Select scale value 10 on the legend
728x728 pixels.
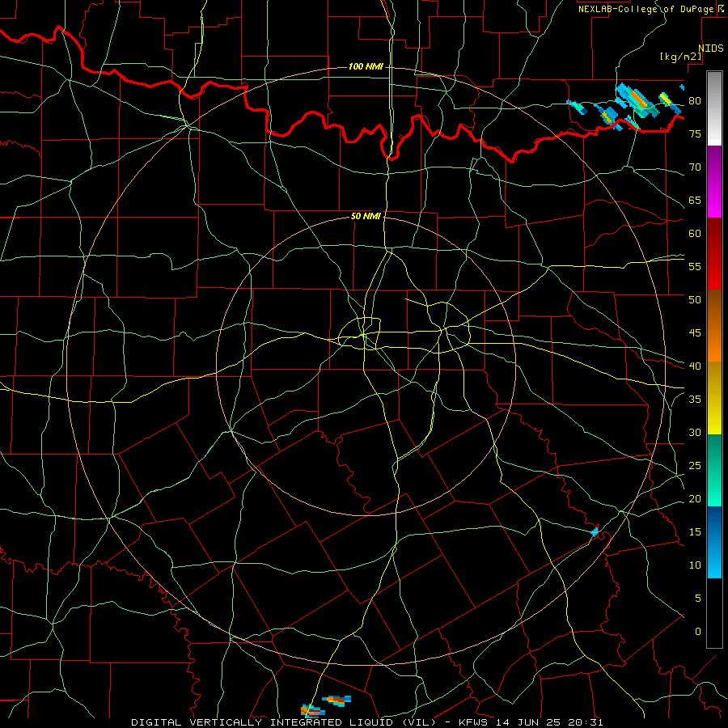click(695, 565)
